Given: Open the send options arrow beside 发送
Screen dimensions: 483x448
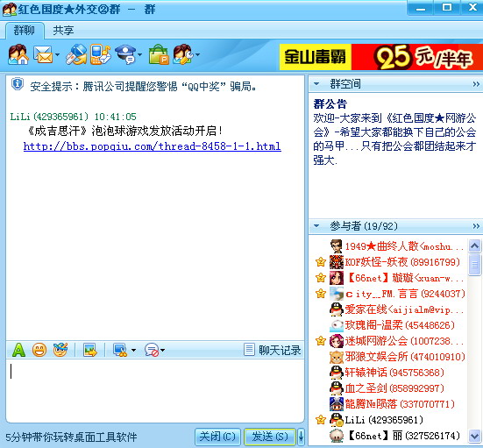Looking at the screenshot, I should 301,437.
